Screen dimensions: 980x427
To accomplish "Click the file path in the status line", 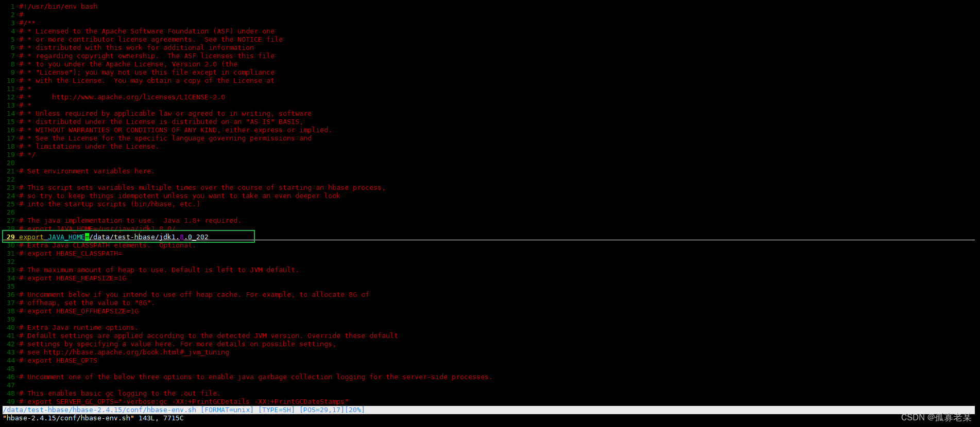I will (99, 410).
